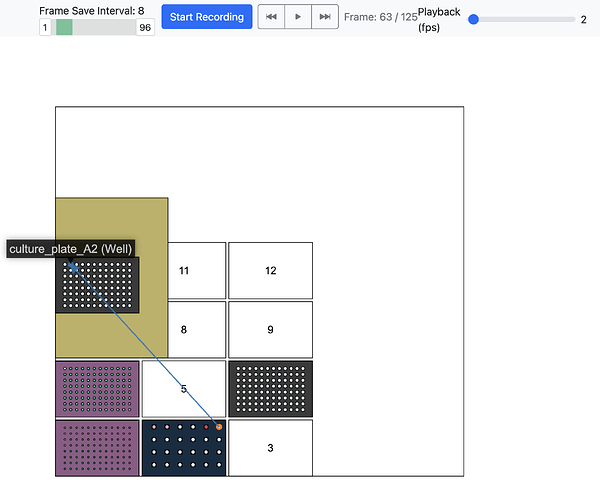Select the Frame Save Interval start handle labeled 1
Viewport: 600px width, 500px height.
46,28
